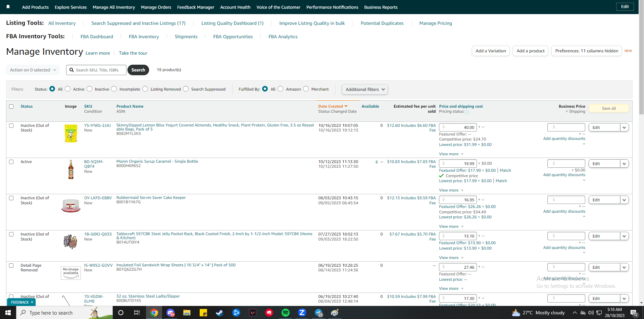This screenshot has height=319, width=644.
Task: Select all listings with header checkbox
Action: point(11,106)
